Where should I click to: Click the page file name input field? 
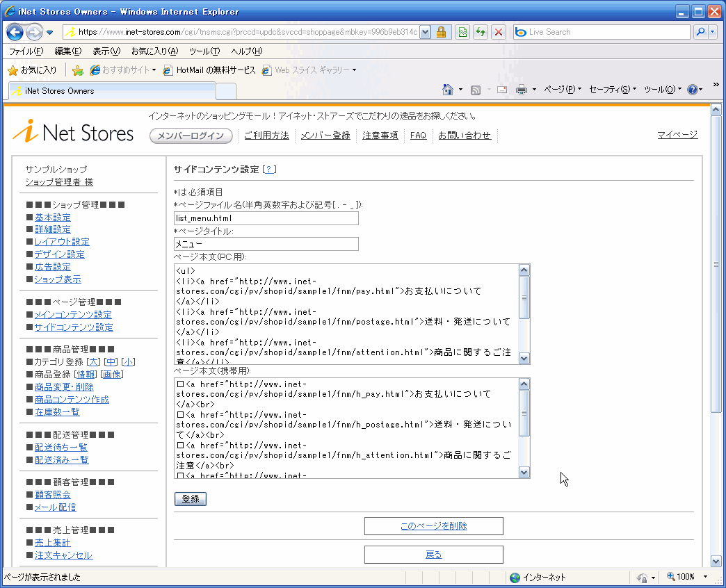coord(266,218)
